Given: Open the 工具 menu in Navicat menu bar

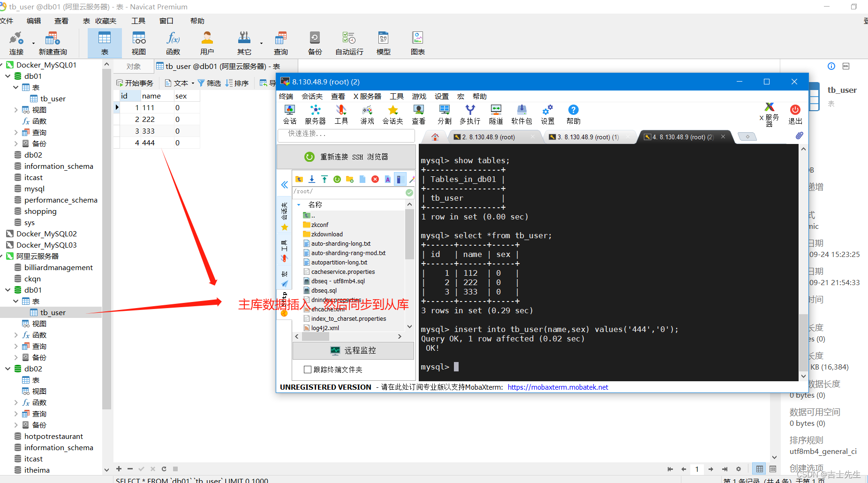Looking at the screenshot, I should pos(138,21).
